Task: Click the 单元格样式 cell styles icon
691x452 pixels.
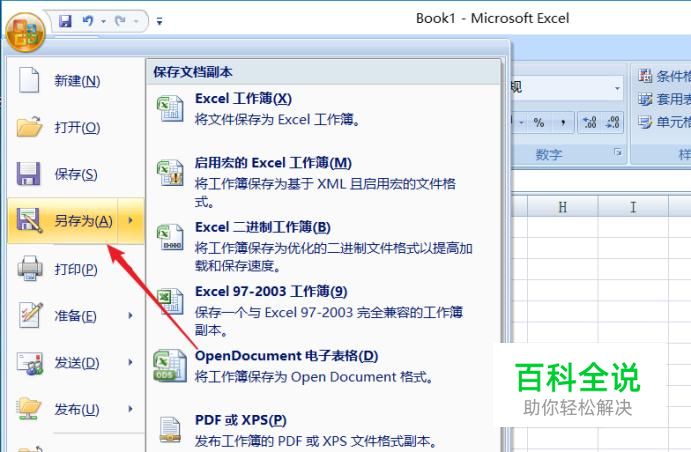Action: (645, 122)
